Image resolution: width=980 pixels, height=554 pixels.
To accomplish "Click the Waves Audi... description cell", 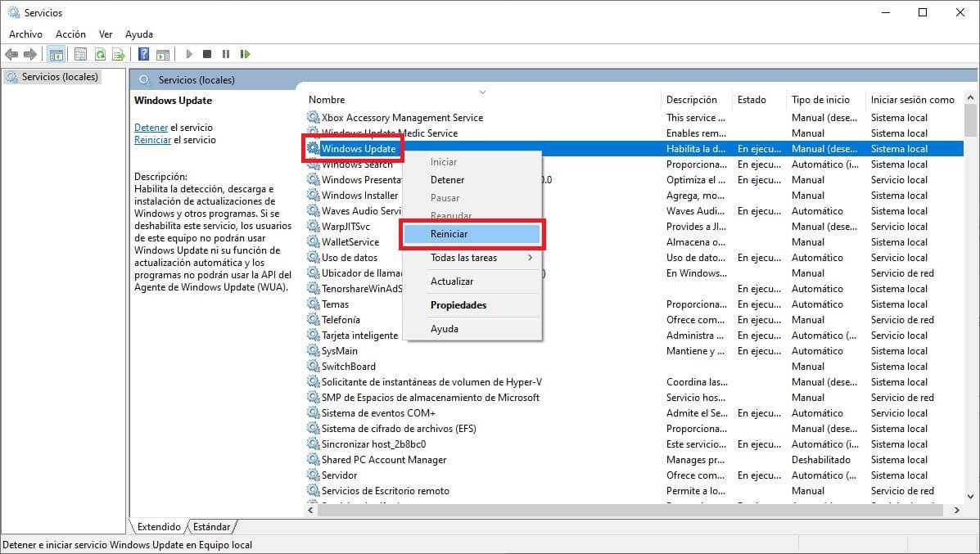I will pyautogui.click(x=695, y=211).
